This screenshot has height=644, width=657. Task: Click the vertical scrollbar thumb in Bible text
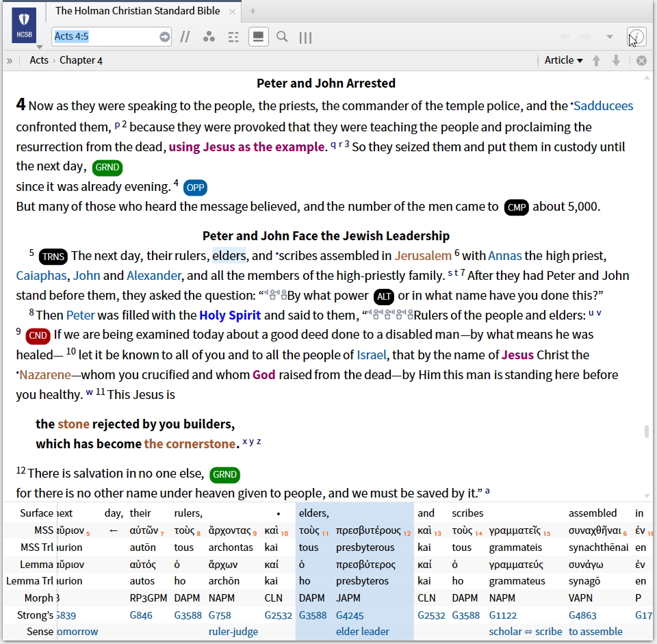[x=647, y=431]
